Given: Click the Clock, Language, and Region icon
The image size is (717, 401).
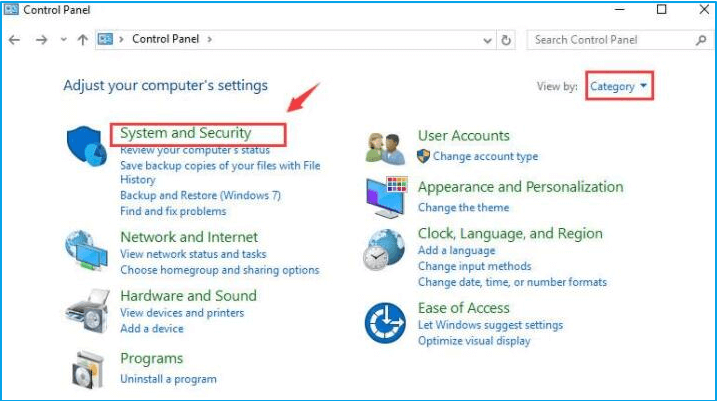Looking at the screenshot, I should tap(385, 250).
